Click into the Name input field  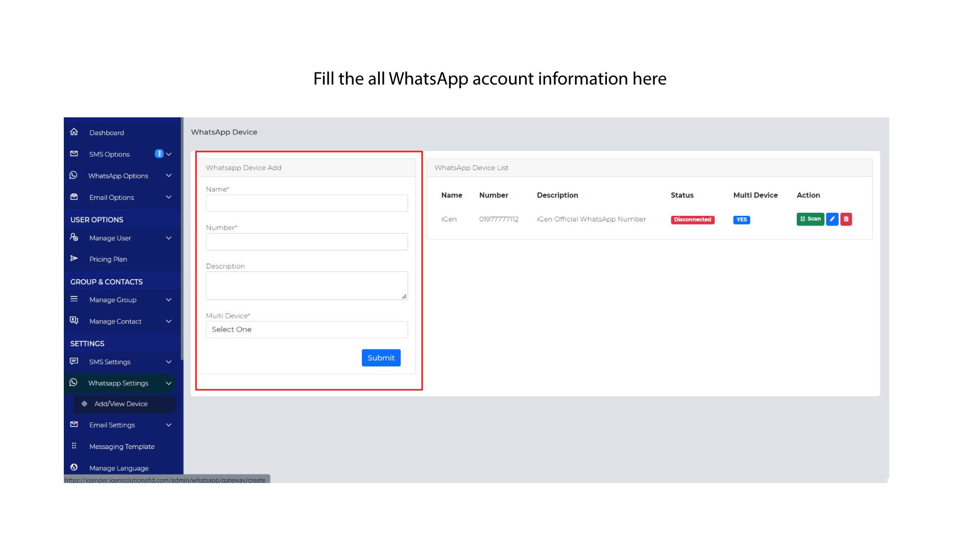(306, 203)
